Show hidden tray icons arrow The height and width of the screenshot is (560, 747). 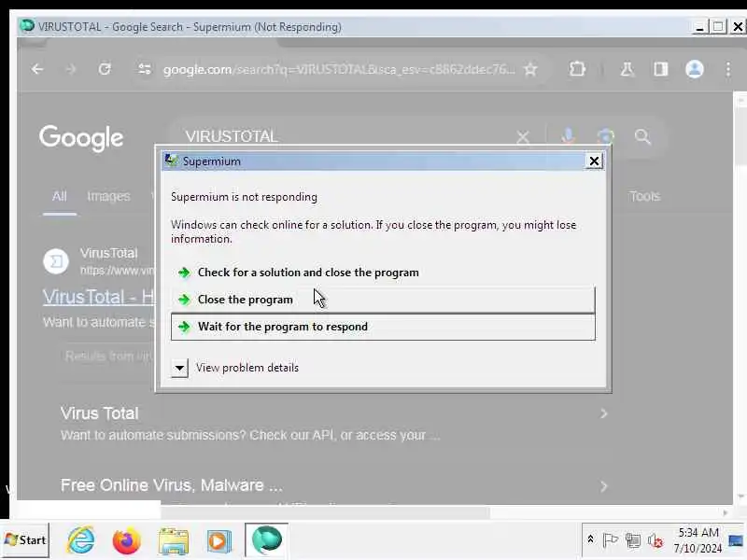coord(590,539)
